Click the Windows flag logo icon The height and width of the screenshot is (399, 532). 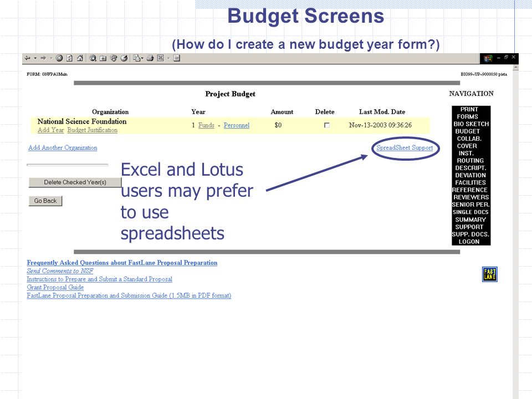[488, 58]
